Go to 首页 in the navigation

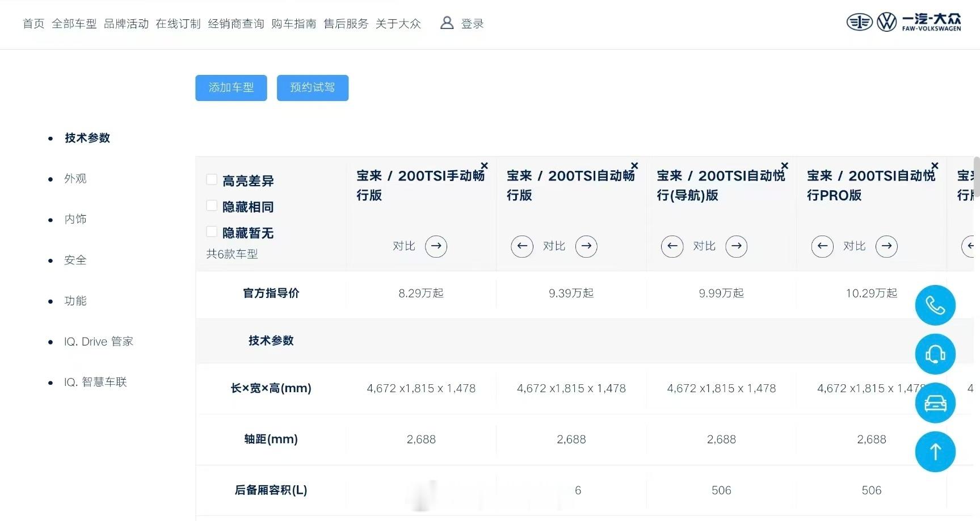(x=33, y=24)
